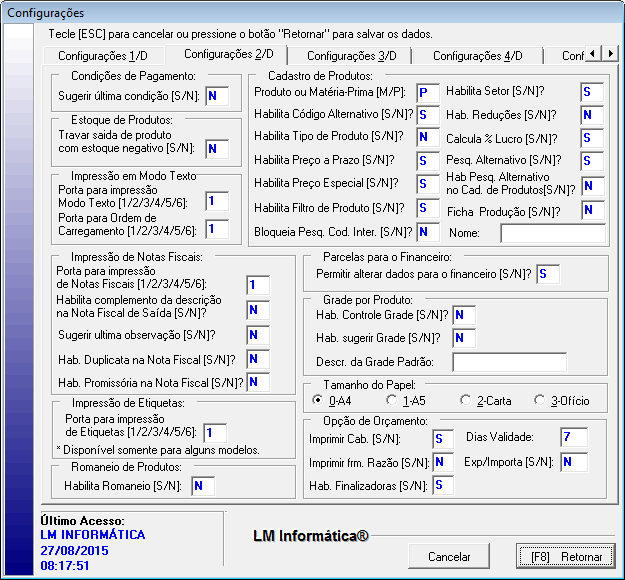625x580 pixels.
Task: Click the [F8] Retornar button
Action: coord(559,556)
